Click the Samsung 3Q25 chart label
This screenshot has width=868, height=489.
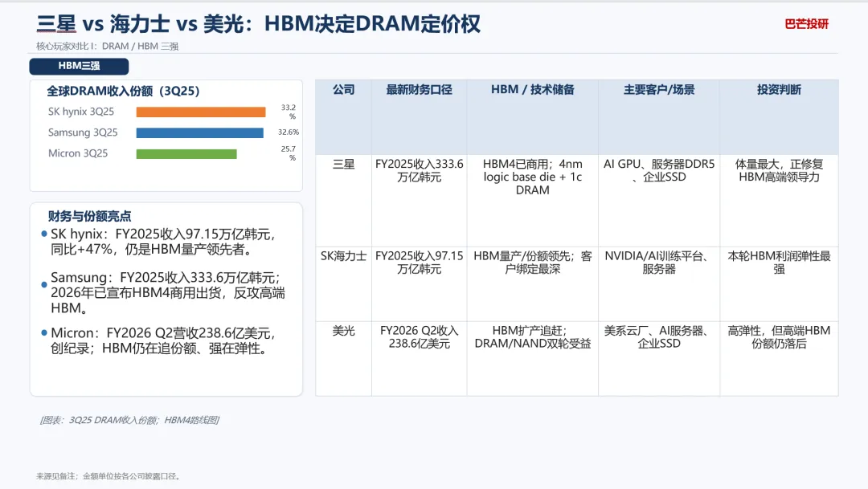[83, 132]
